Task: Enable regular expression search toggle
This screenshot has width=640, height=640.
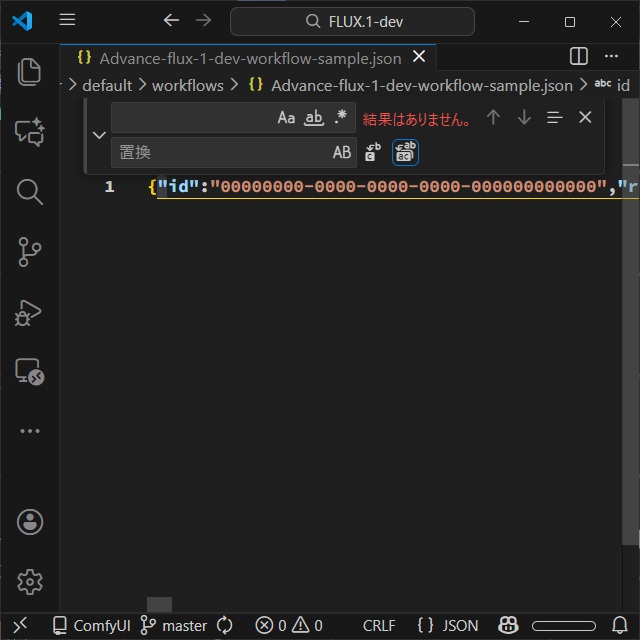Action: (341, 118)
